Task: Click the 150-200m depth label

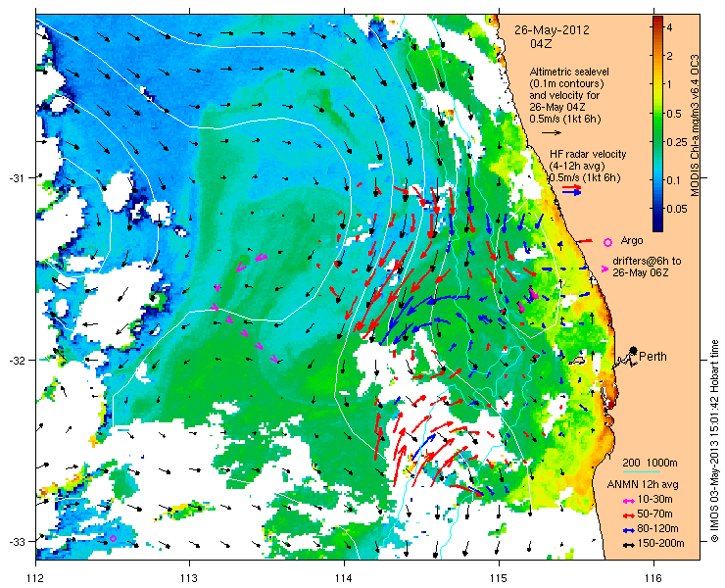Action: tap(660, 543)
